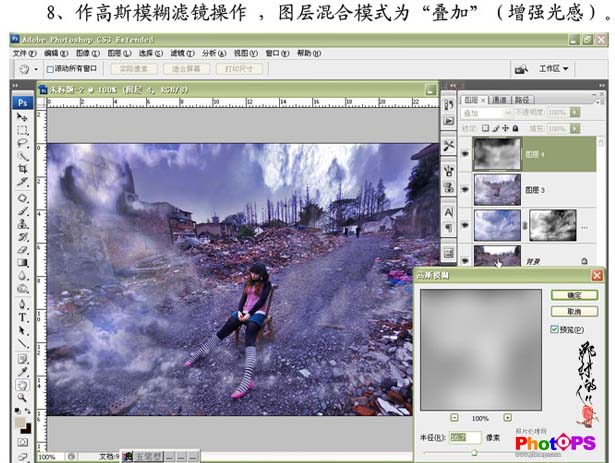
Task: Open the opacity slider arrow
Action: (x=575, y=113)
